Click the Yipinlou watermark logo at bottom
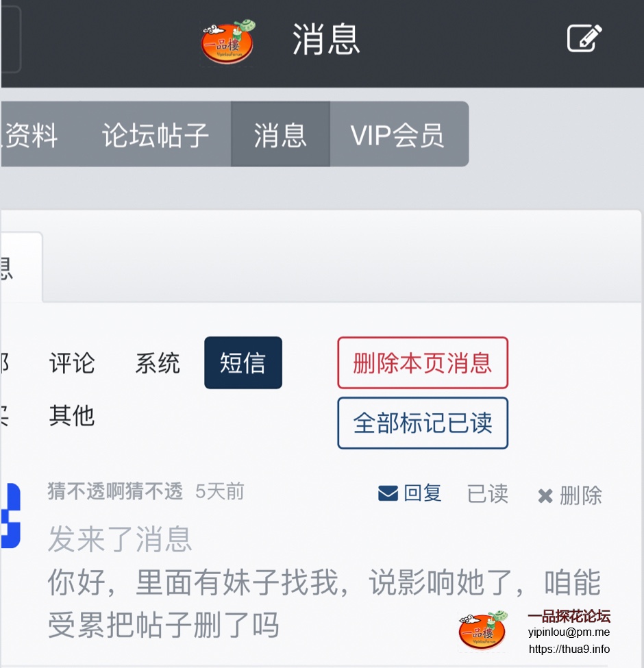Viewport: 644px width, 668px height. click(482, 630)
